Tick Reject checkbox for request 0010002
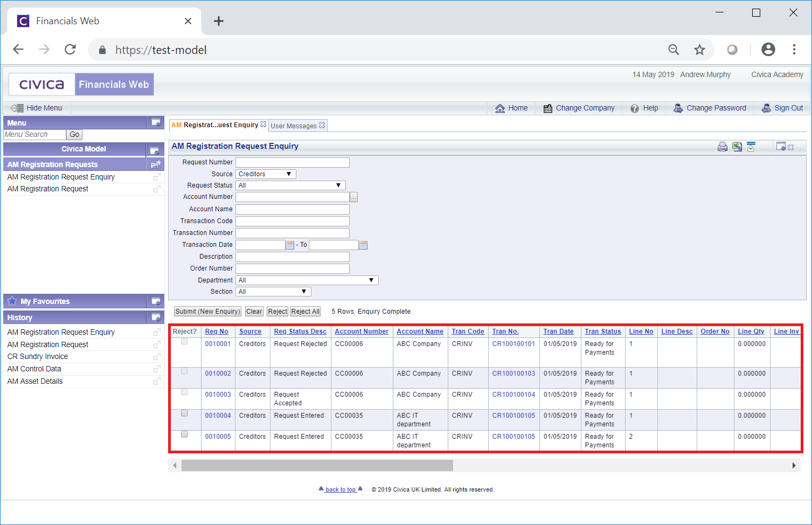This screenshot has height=525, width=812. pos(184,371)
